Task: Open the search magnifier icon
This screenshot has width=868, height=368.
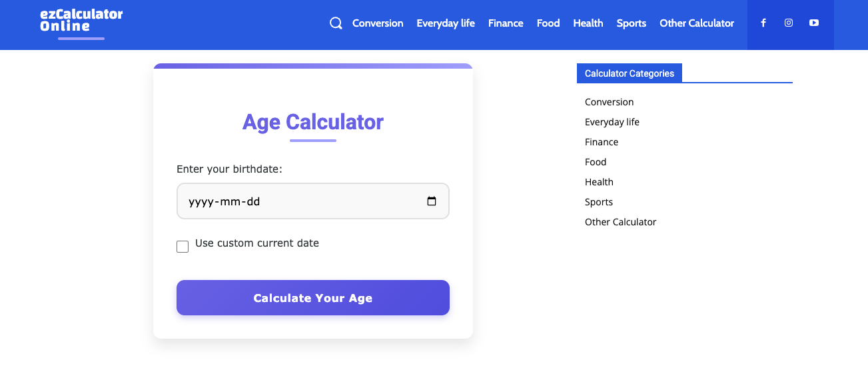Action: [x=336, y=23]
